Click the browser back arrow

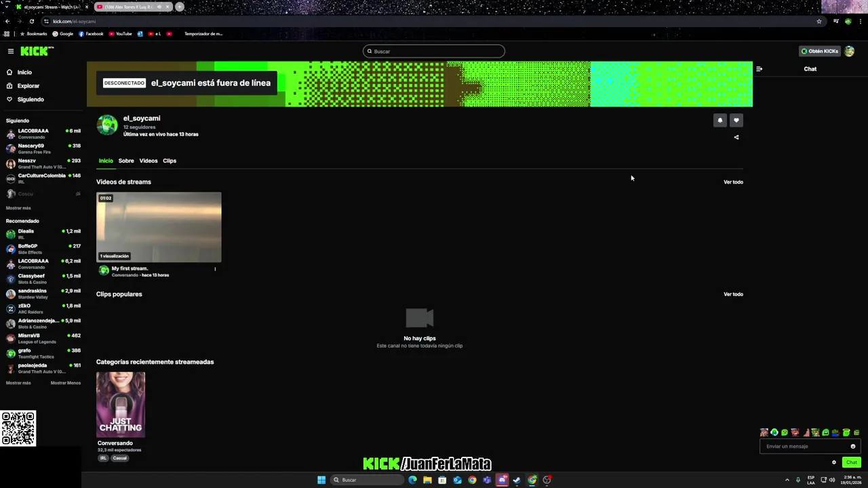point(7,22)
